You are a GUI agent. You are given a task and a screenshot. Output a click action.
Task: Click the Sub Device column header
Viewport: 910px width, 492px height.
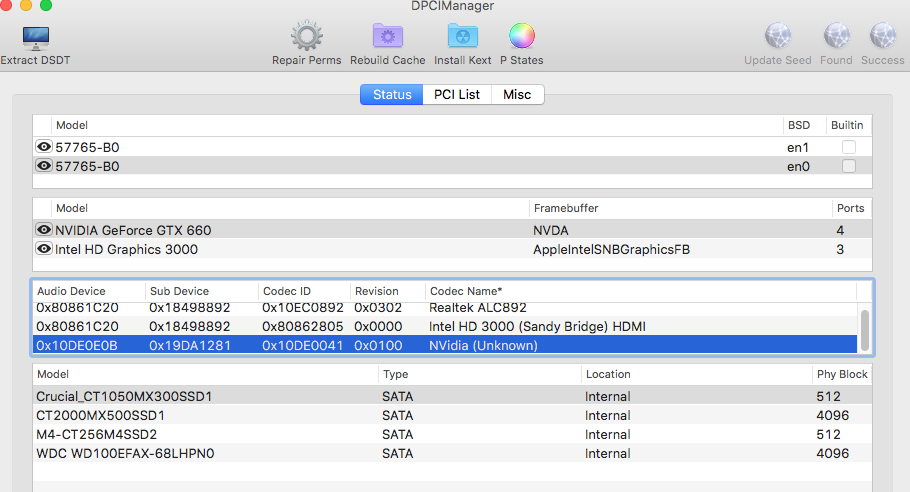(179, 291)
